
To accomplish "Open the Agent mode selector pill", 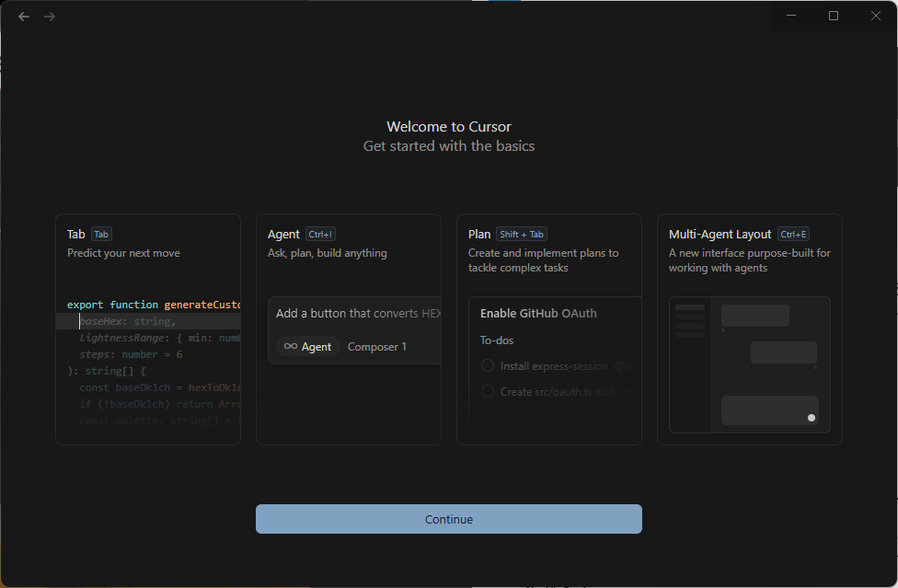I will pos(308,347).
